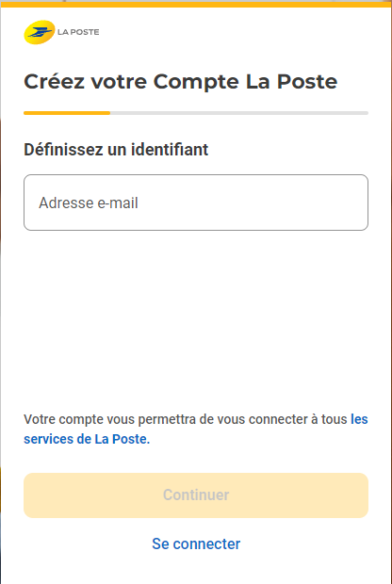The width and height of the screenshot is (392, 584).
Task: Click the 'Adresse e-mail' placeholder text
Action: [x=89, y=203]
